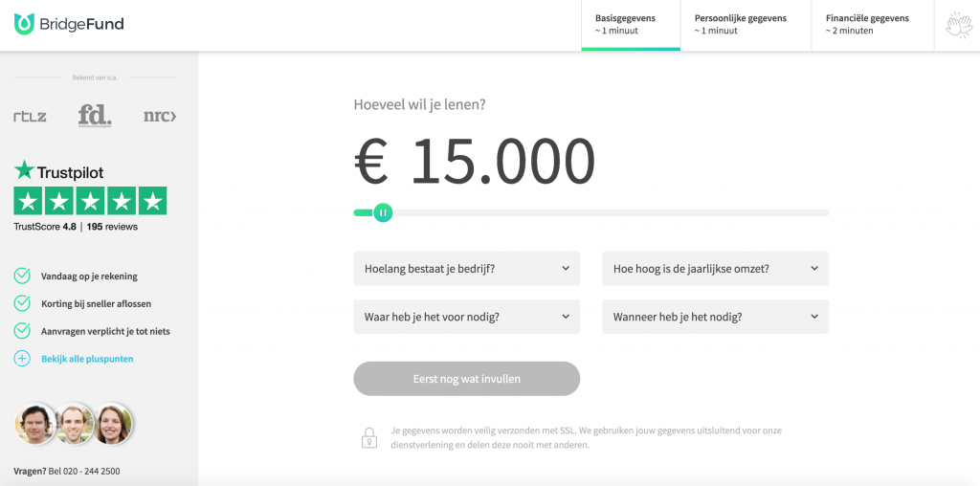Expand the Hoe hoog is de jaarlijkse omzet dropdown
The image size is (980, 486).
click(x=716, y=269)
